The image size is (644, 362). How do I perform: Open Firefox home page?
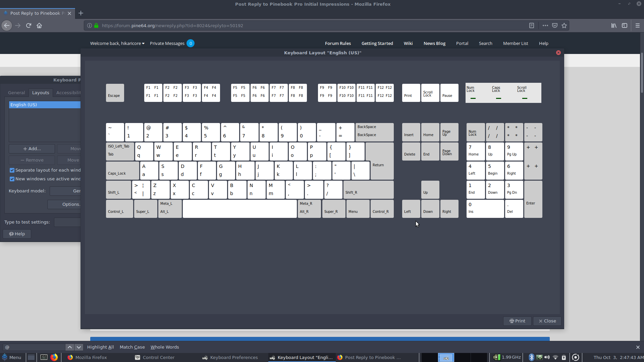pyautogui.click(x=39, y=25)
